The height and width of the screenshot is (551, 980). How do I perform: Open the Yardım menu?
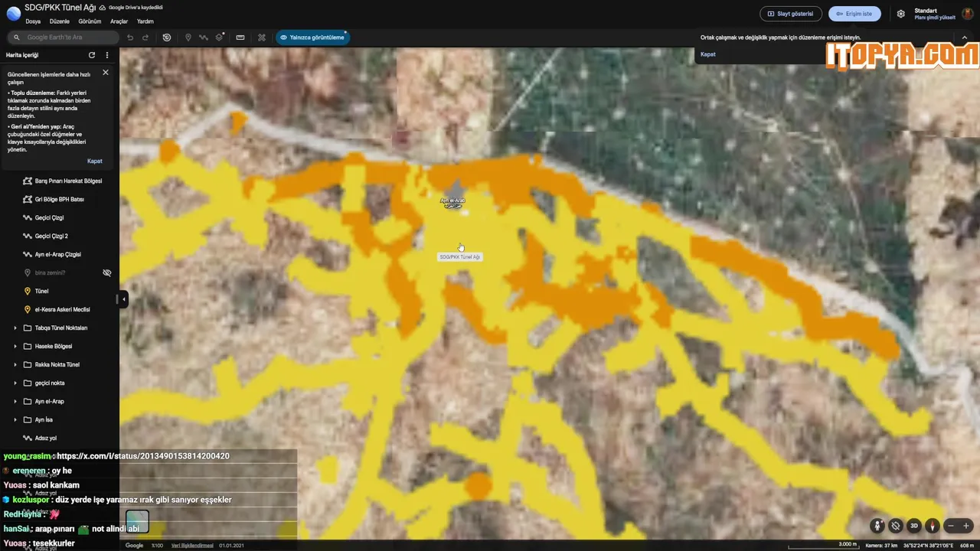(145, 21)
